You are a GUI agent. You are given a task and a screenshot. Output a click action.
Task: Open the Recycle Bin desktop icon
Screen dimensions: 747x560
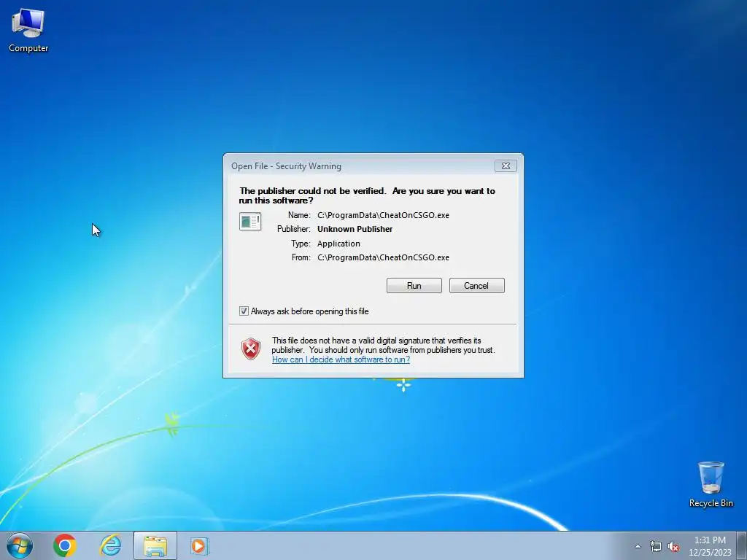click(x=711, y=484)
